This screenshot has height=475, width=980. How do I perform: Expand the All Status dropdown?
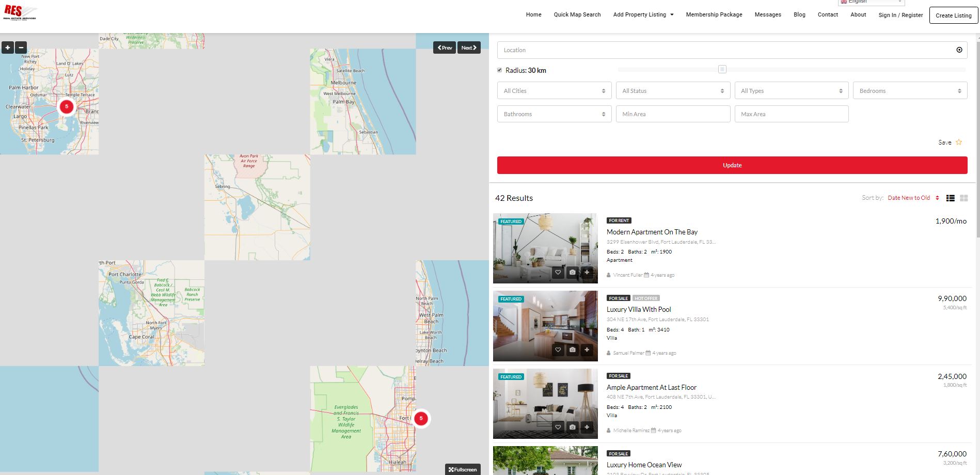coord(673,91)
